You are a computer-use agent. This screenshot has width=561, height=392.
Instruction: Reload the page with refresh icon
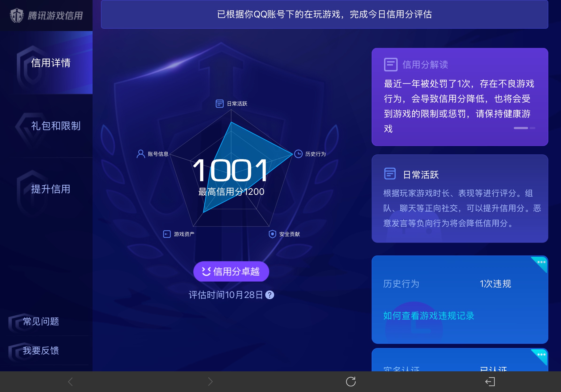tap(351, 382)
